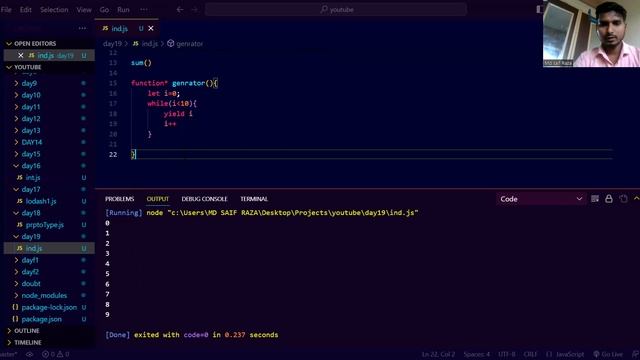Go back with the navigation arrow
This screenshot has width=640, height=360.
[x=180, y=9]
